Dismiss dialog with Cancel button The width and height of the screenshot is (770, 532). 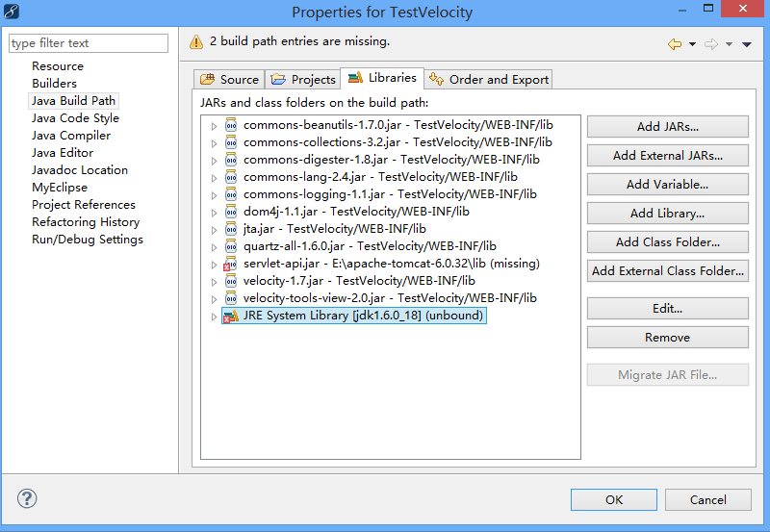[x=707, y=499]
